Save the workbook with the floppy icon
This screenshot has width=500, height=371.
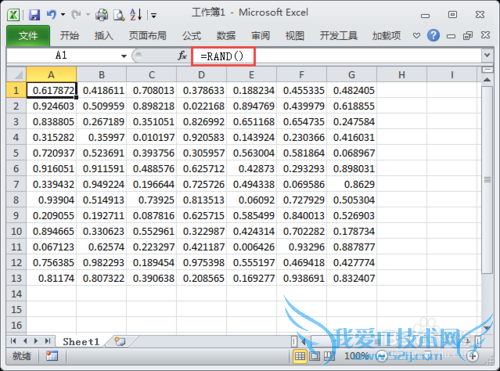tap(34, 15)
